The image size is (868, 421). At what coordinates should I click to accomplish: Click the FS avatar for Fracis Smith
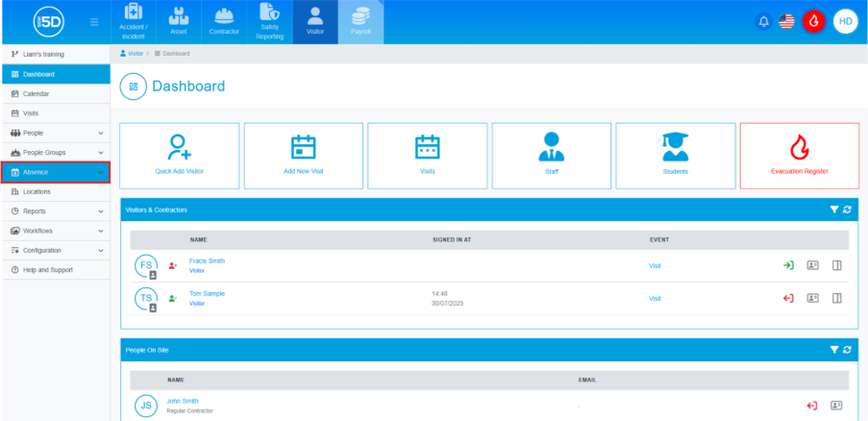pyautogui.click(x=146, y=266)
